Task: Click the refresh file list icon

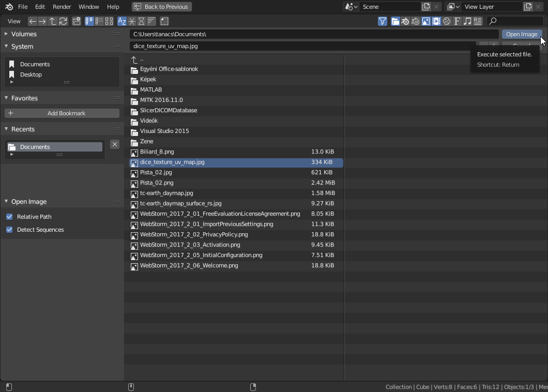Action: click(63, 21)
